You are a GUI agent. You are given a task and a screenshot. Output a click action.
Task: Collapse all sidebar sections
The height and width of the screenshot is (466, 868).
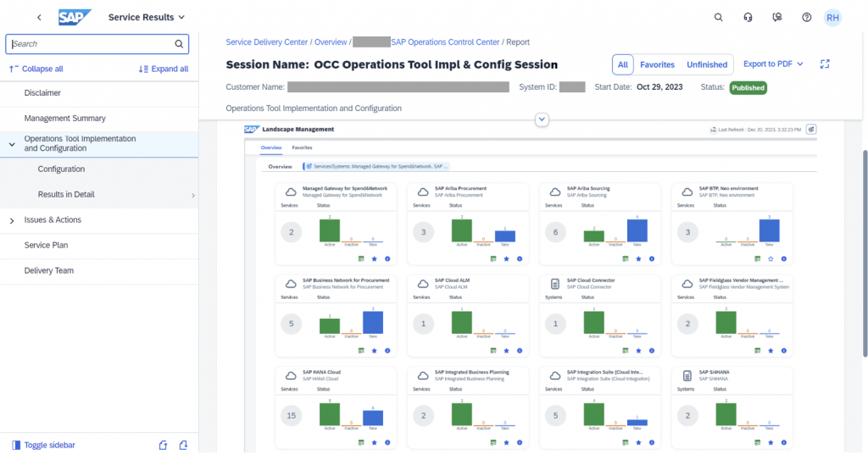tap(36, 69)
